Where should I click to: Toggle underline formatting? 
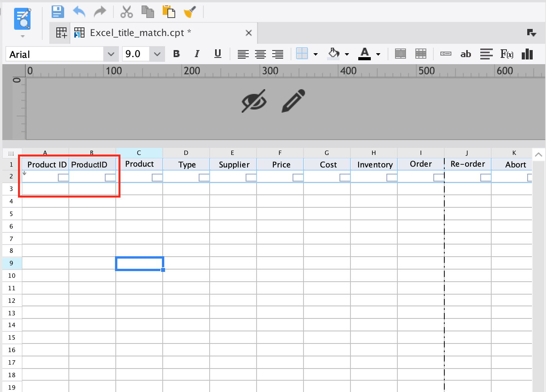click(218, 54)
